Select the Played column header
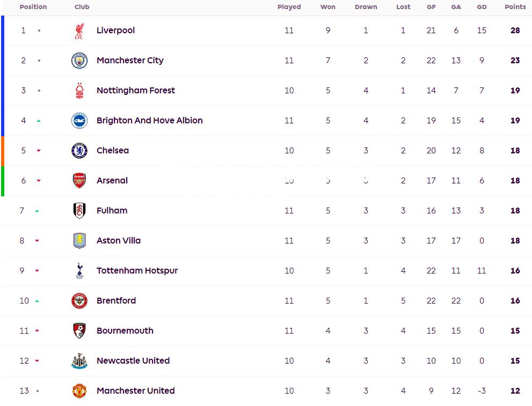532x406 pixels. [289, 7]
